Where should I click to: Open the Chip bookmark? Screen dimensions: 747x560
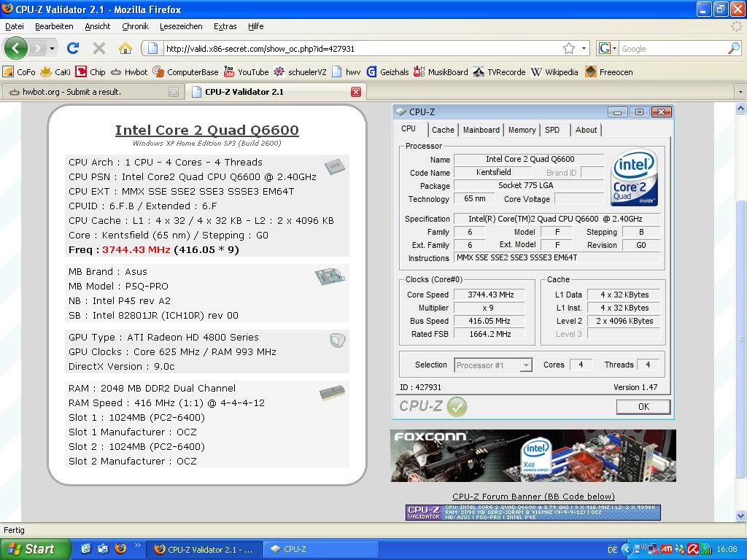[91, 72]
